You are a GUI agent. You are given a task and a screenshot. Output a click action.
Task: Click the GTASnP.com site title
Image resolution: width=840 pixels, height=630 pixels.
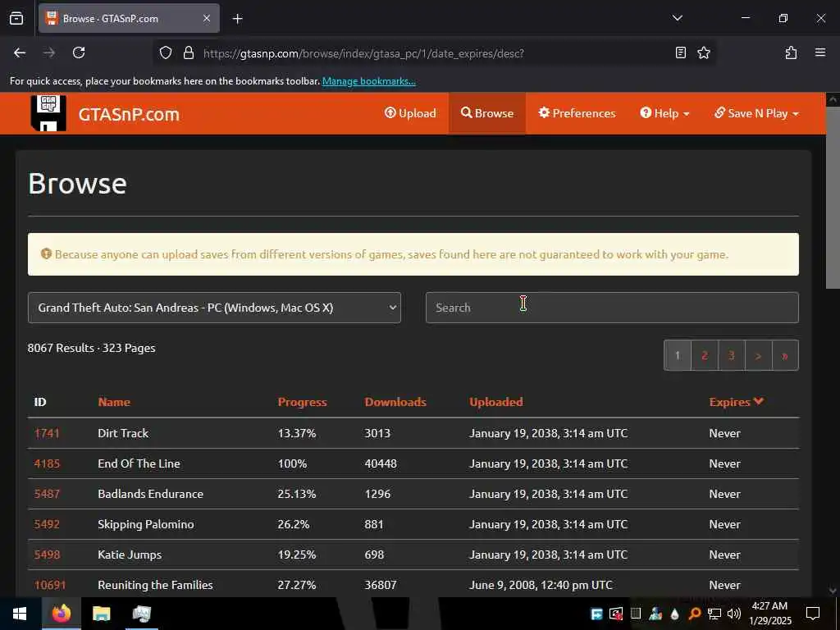tap(129, 114)
